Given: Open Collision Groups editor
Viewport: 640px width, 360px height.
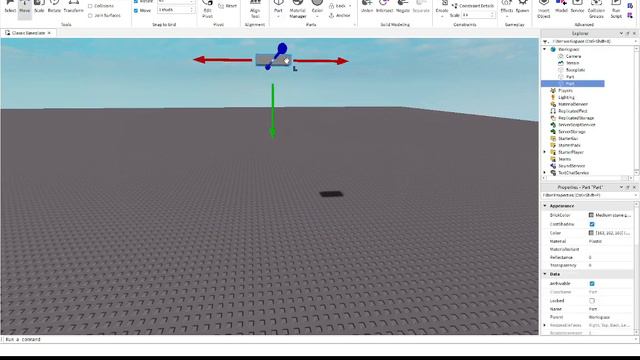Looking at the screenshot, I should click(x=596, y=9).
